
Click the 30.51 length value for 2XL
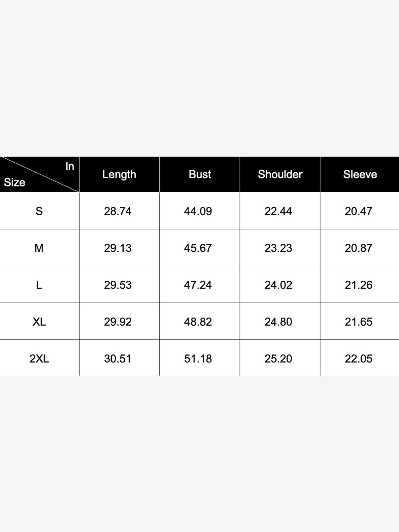pyautogui.click(x=118, y=358)
